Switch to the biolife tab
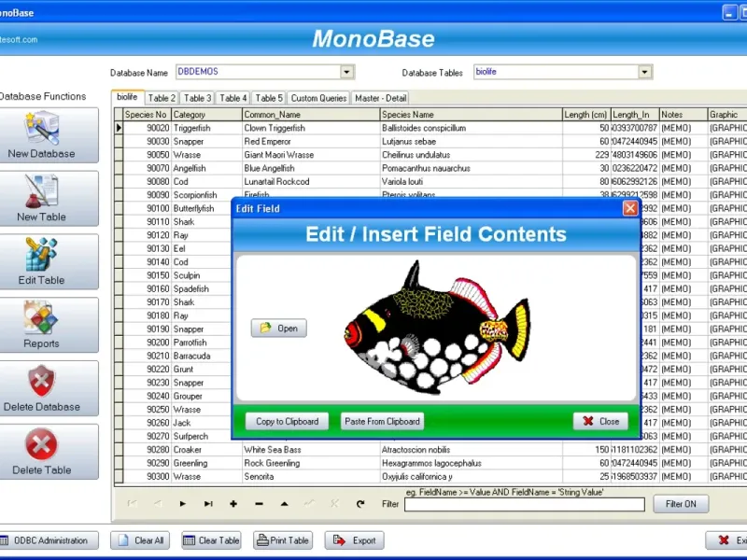Viewport: 747px width, 560px height. point(127,97)
